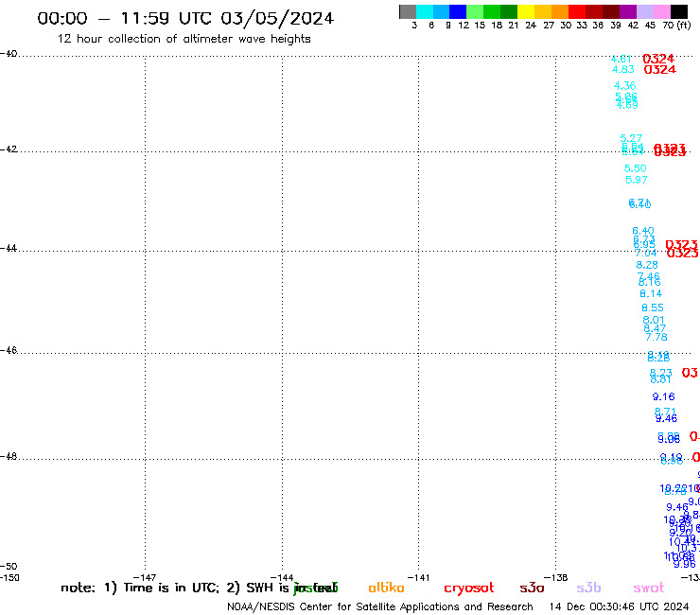The height and width of the screenshot is (615, 700).
Task: Select the latitude axis label -44
Action: click(9, 248)
